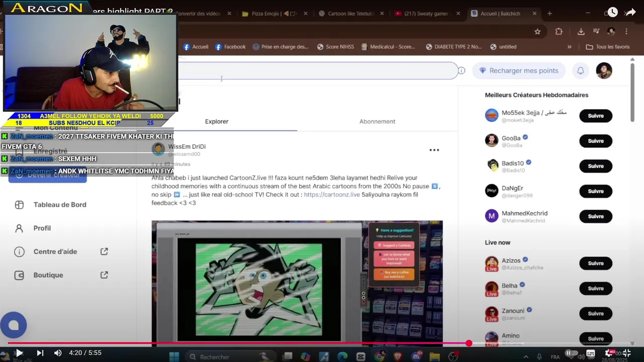Open the untitled bookmark

click(x=503, y=47)
